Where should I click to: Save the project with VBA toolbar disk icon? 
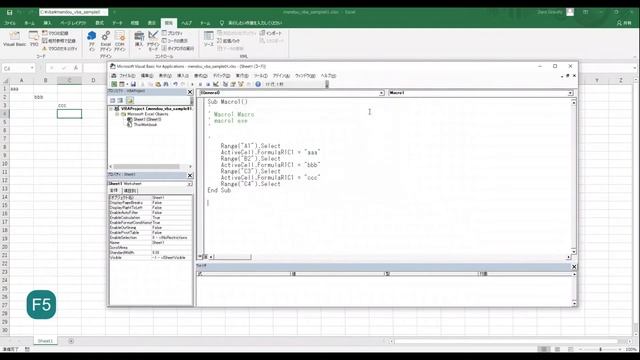pyautogui.click(x=134, y=84)
